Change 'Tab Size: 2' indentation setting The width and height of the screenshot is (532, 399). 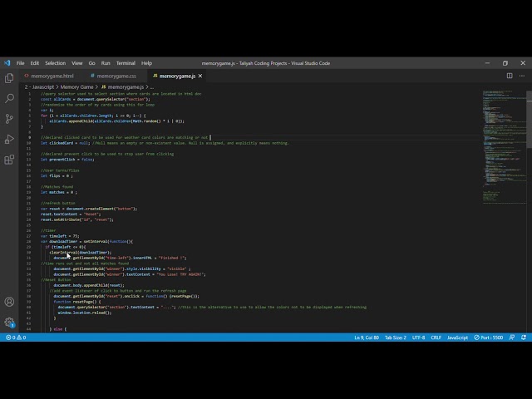click(396, 337)
